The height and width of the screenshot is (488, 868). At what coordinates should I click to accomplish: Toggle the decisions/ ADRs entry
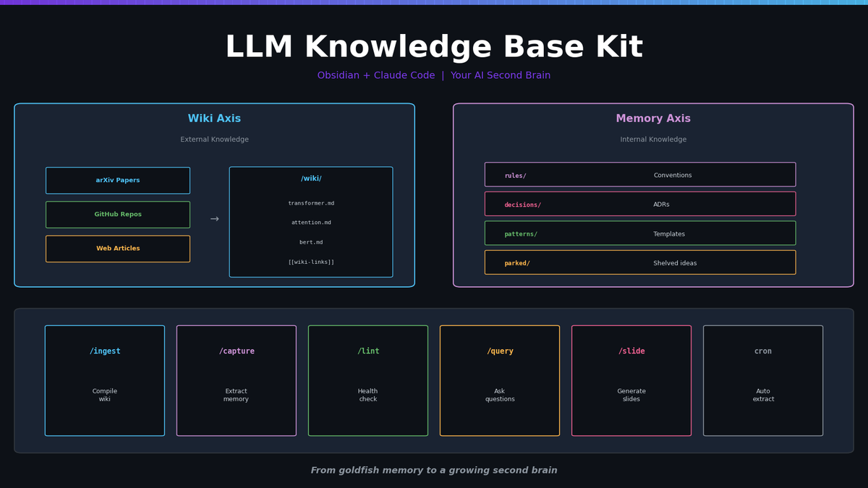click(x=639, y=203)
